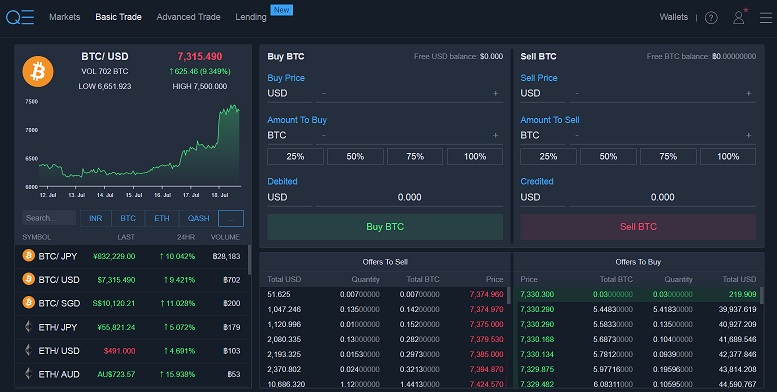Open the hamburger menu icon
Screen dimensions: 777x392
click(x=766, y=17)
